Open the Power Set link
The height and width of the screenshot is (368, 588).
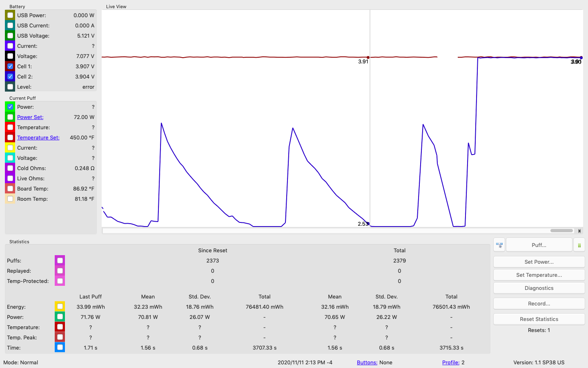(x=30, y=117)
